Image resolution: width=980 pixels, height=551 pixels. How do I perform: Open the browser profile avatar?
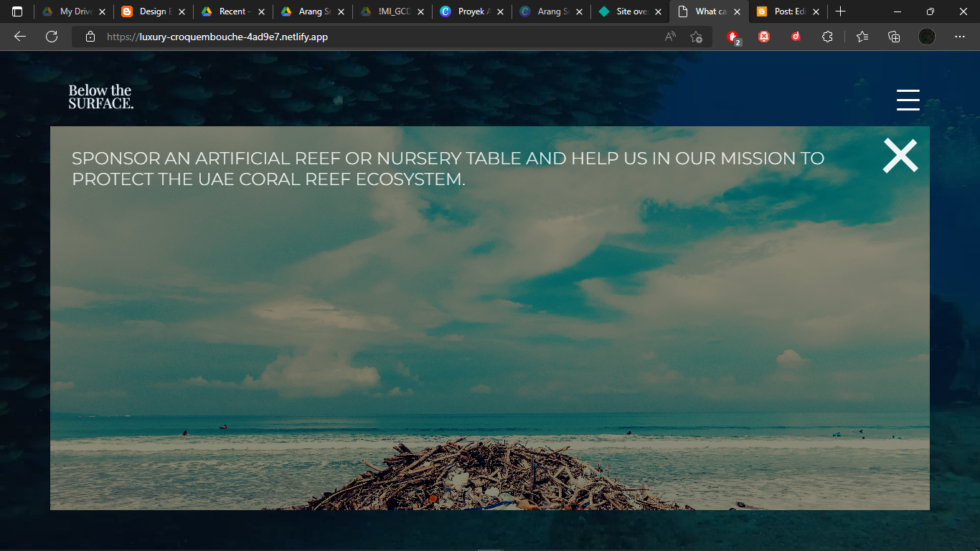click(x=927, y=37)
